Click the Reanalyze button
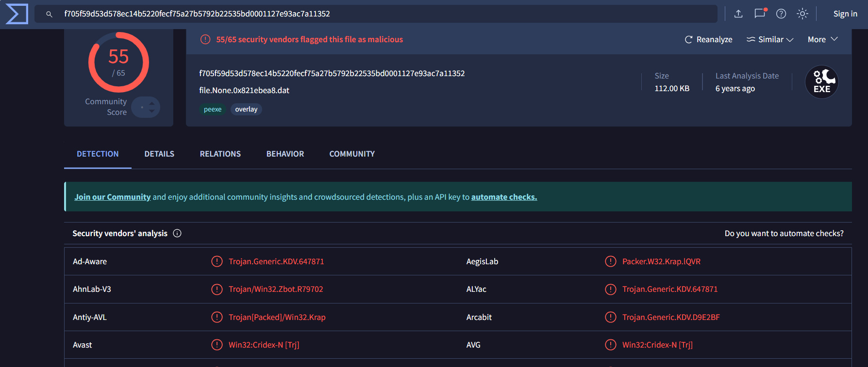868x367 pixels. (x=708, y=39)
